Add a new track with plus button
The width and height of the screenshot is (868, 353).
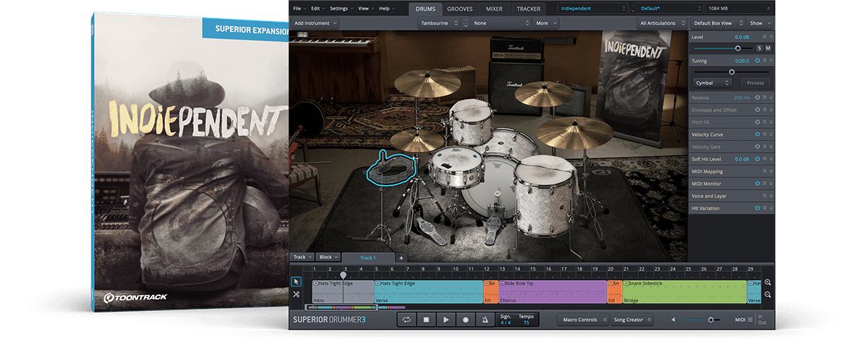click(401, 258)
